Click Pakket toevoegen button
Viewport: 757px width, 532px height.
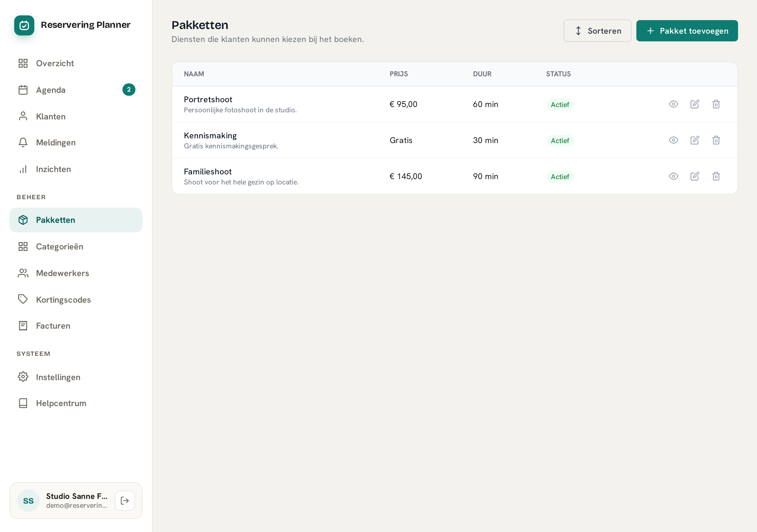687,31
